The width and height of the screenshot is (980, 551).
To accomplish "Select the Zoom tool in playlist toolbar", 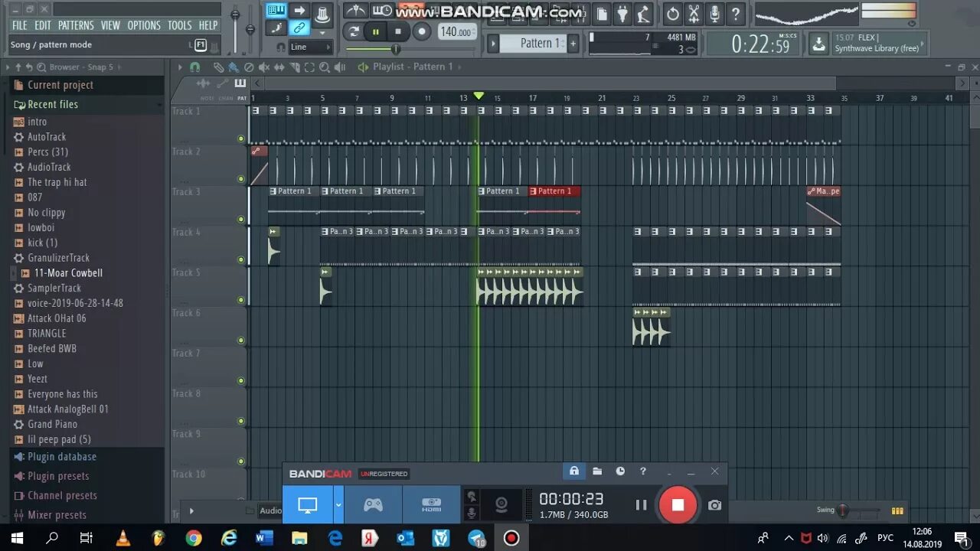I will (x=325, y=67).
